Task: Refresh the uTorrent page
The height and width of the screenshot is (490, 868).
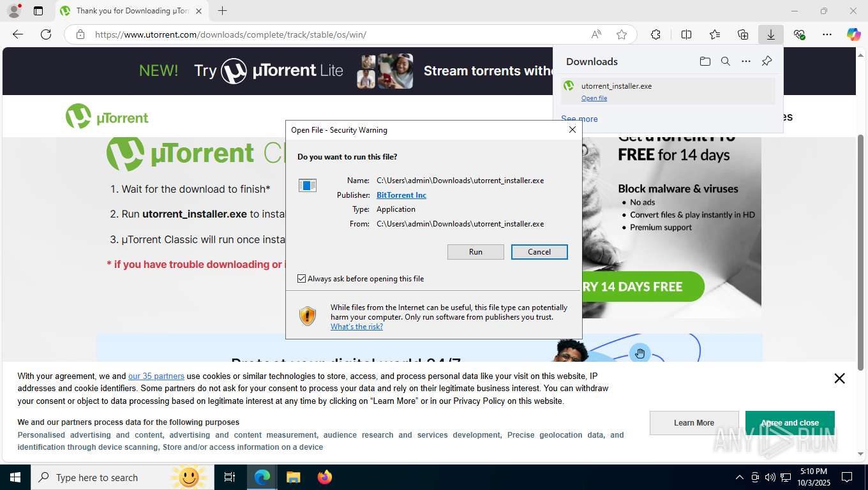Action: [x=46, y=34]
